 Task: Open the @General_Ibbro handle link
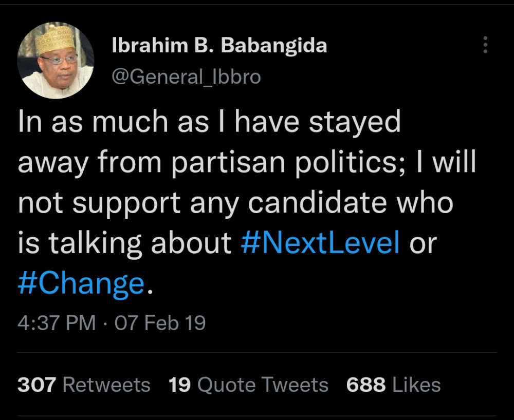pos(186,77)
